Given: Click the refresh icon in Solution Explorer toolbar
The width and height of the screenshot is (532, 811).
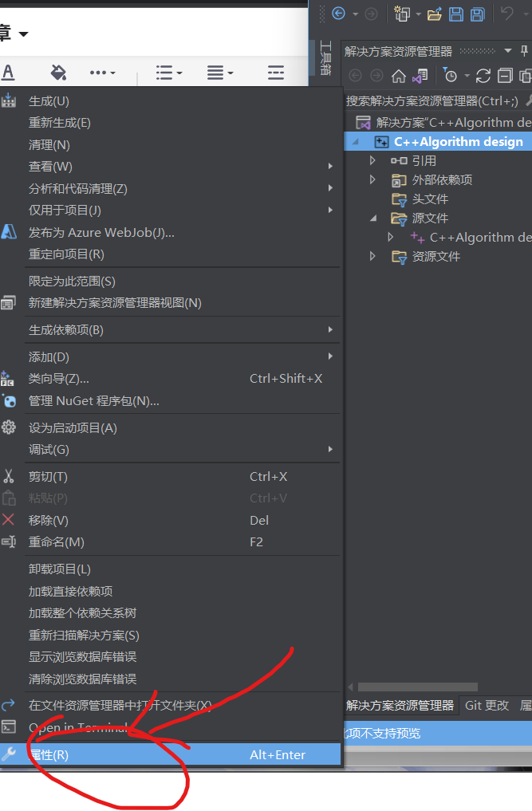Looking at the screenshot, I should coord(483,76).
